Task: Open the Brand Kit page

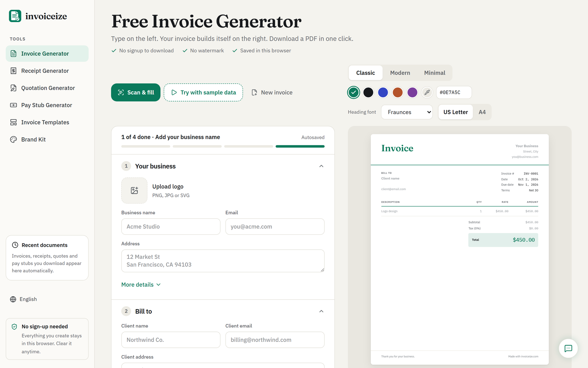Action: pyautogui.click(x=47, y=140)
